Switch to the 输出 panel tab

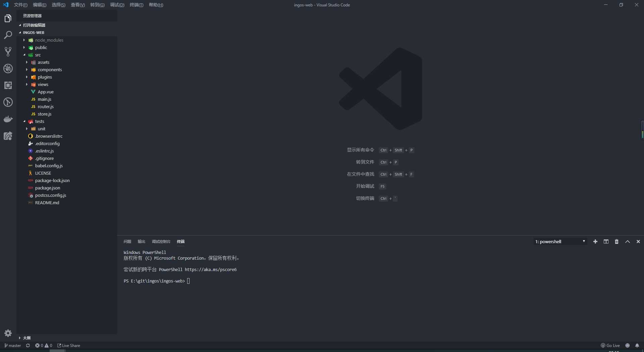coord(142,241)
